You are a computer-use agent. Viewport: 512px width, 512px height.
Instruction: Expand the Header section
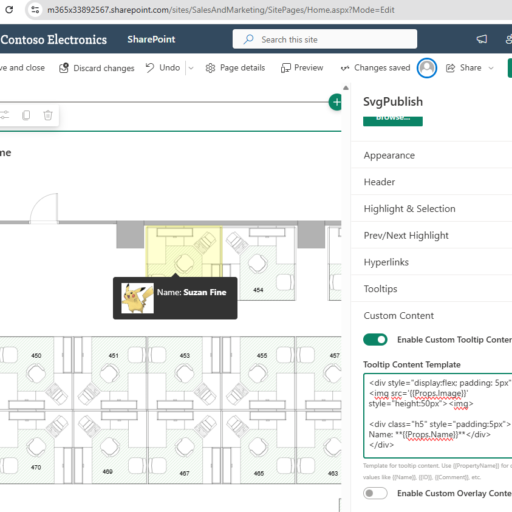point(431,182)
